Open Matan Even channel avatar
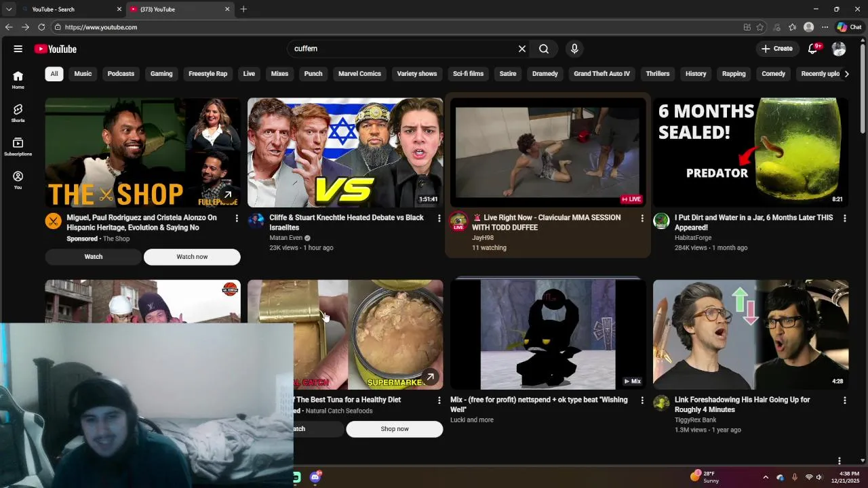The image size is (868, 488). pos(256,221)
